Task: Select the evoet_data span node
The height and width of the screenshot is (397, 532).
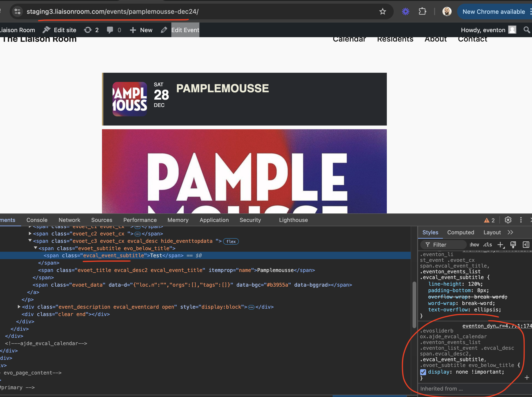Action: 192,285
